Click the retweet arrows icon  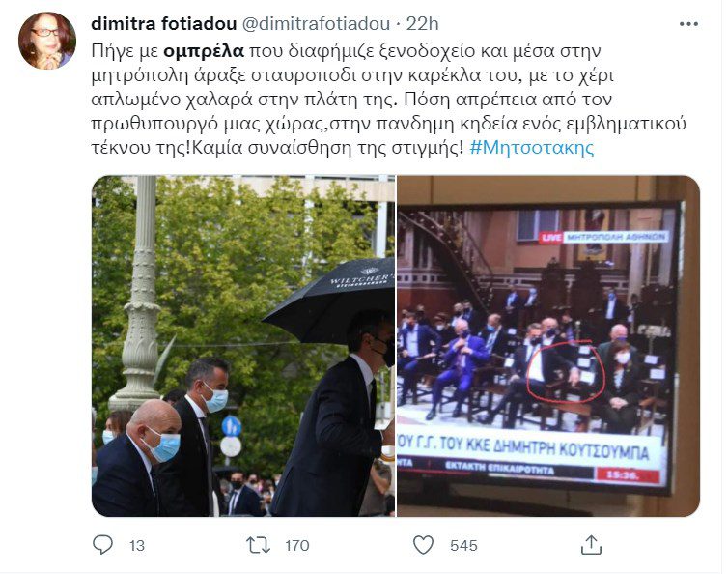258,545
